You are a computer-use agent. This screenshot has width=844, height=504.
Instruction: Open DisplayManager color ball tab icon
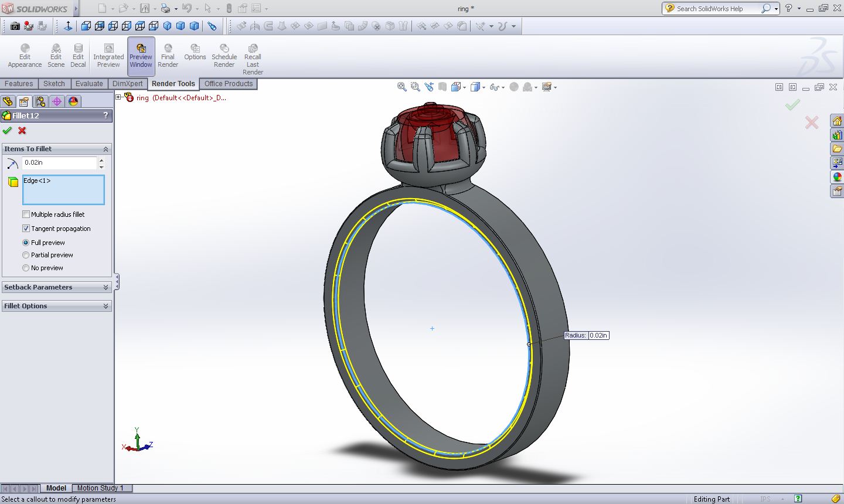pos(73,101)
